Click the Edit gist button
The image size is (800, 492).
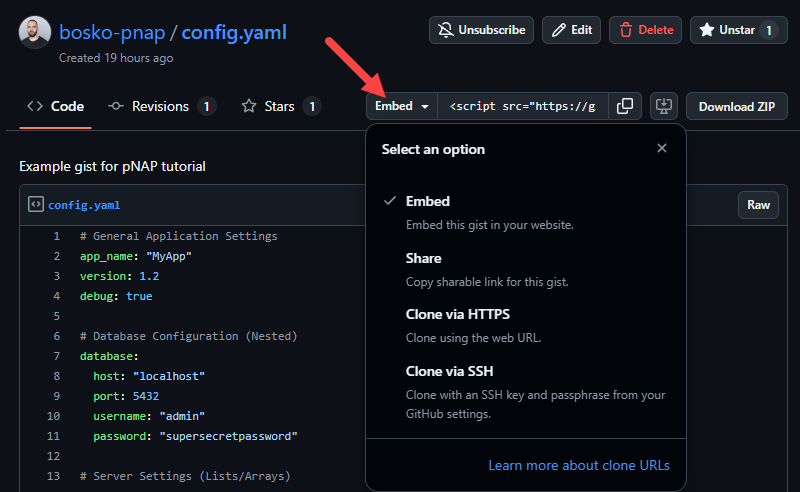pyautogui.click(x=571, y=30)
